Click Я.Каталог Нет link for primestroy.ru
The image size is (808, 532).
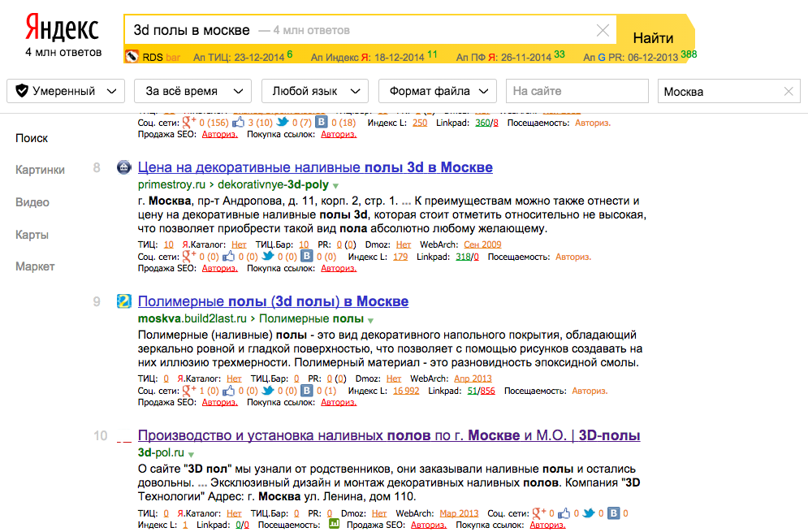[x=239, y=244]
